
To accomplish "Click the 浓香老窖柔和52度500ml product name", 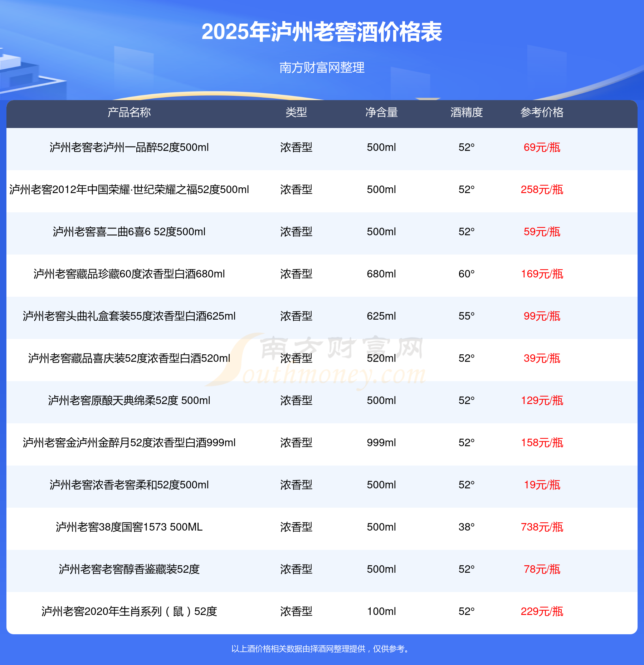I will coord(129,485).
